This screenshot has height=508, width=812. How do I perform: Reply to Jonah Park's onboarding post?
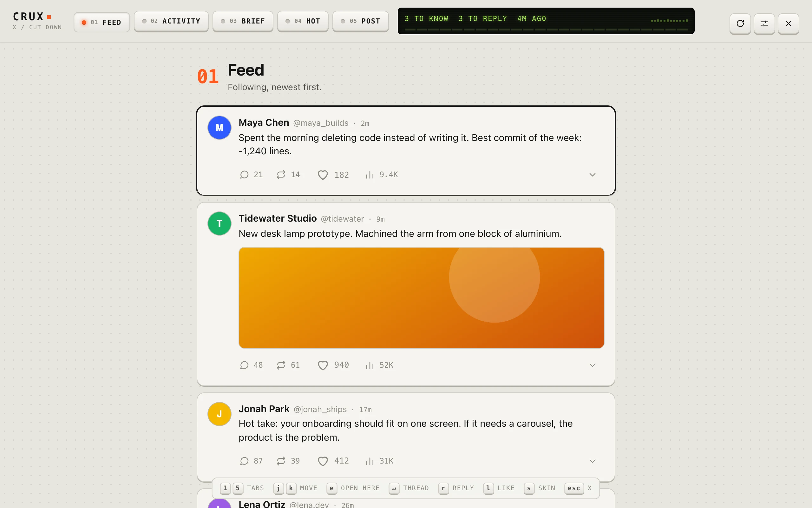[244, 461]
